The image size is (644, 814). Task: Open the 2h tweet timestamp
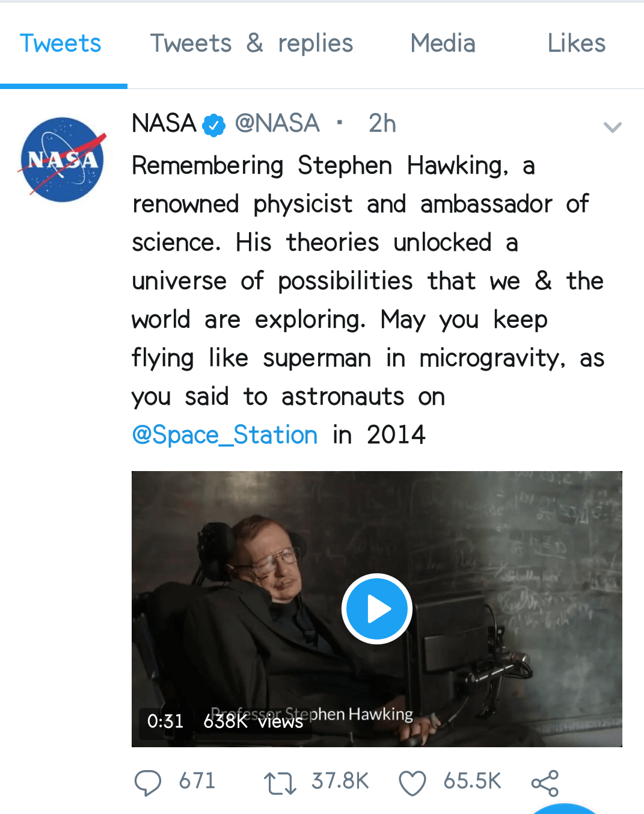(382, 123)
